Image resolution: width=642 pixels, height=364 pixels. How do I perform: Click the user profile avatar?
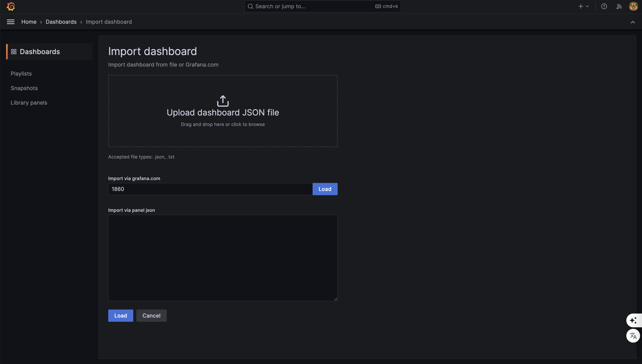pyautogui.click(x=633, y=6)
